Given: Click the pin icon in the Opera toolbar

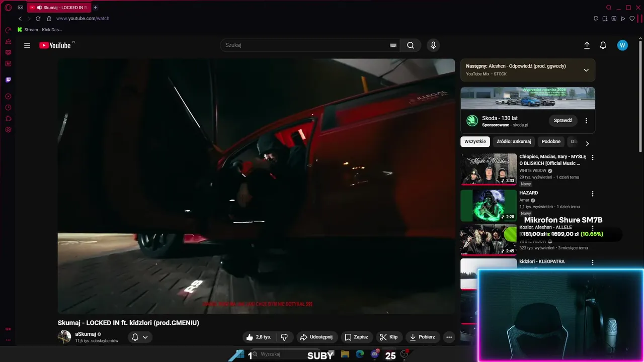Looking at the screenshot, I should 596,19.
